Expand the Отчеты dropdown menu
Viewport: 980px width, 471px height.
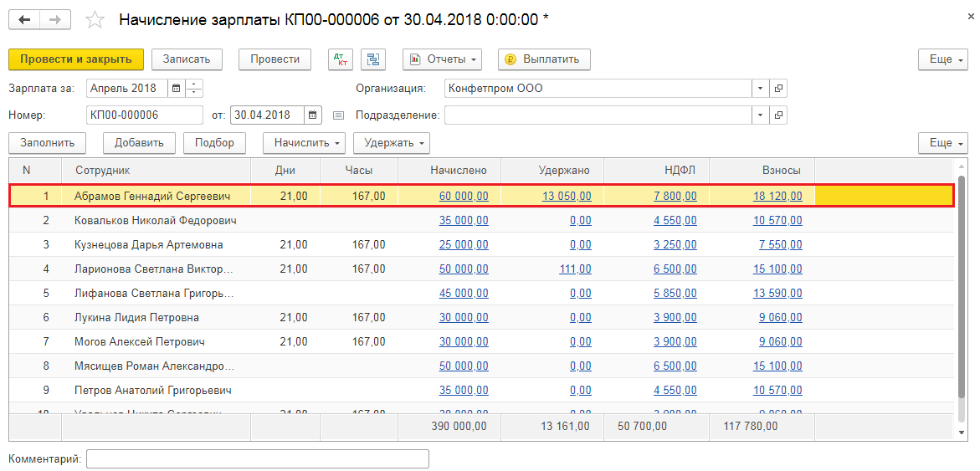[x=442, y=59]
